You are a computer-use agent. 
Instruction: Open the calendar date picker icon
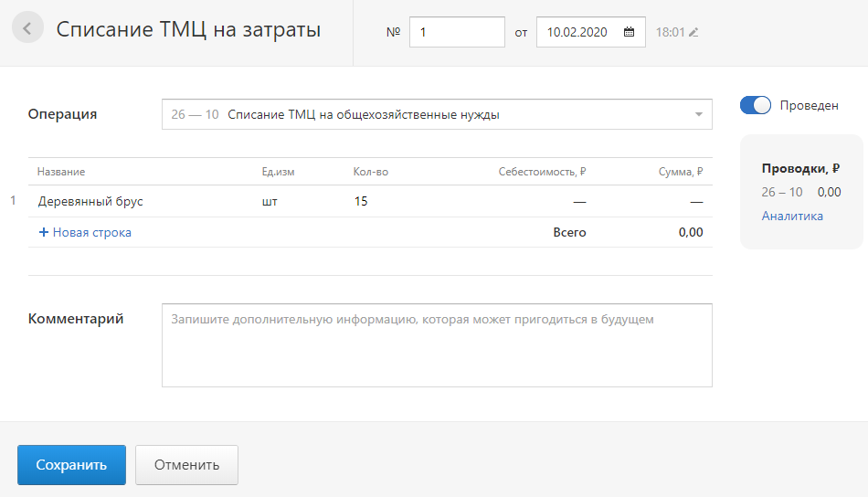point(629,32)
